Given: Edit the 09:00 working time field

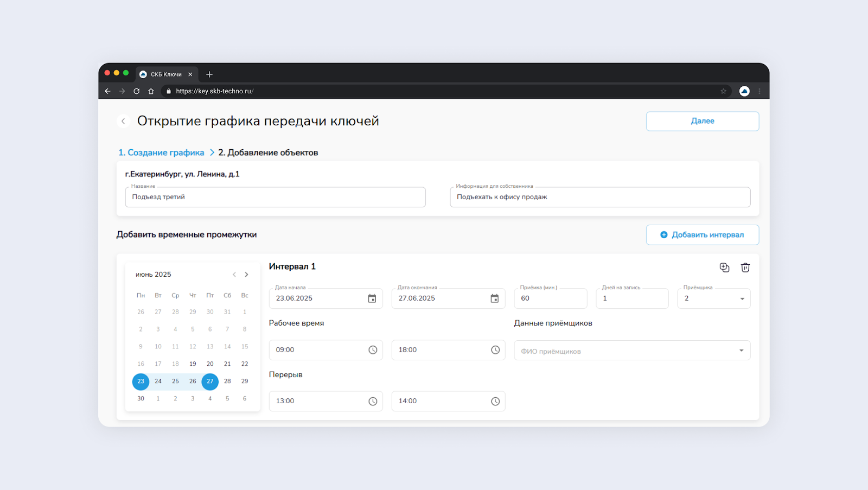Looking at the screenshot, I should click(326, 350).
